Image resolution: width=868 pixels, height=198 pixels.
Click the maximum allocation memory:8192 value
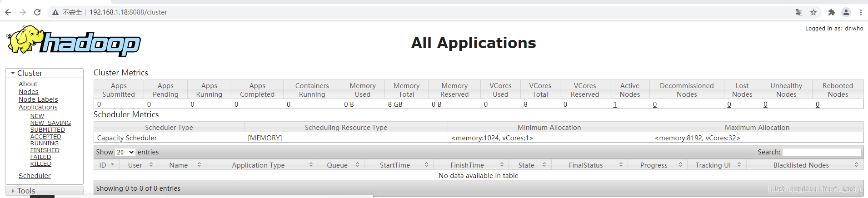(x=698, y=138)
